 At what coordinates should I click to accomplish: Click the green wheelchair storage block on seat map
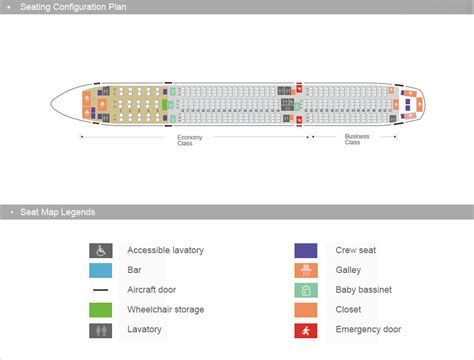click(164, 105)
